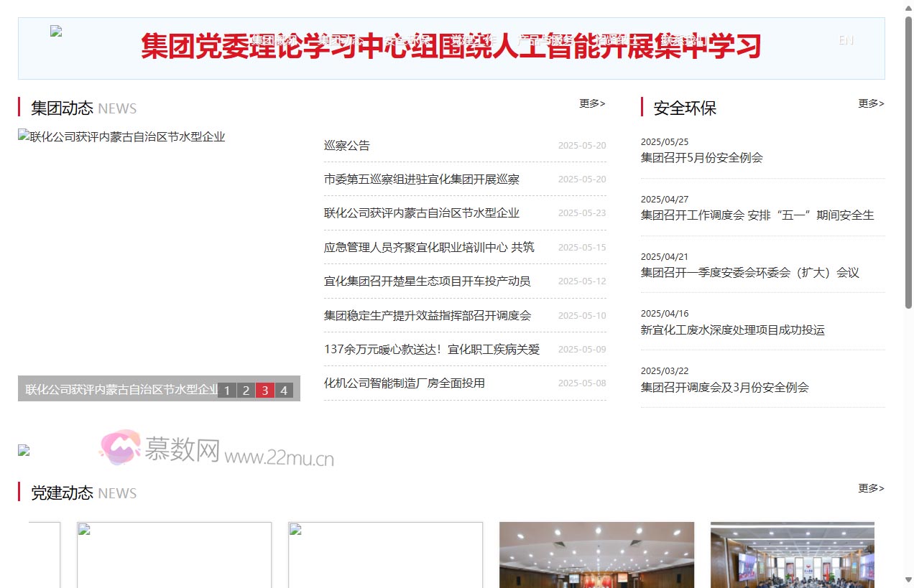Open the 集团召开5月份安全例会 article
Viewport: 914px width, 588px height.
[701, 158]
